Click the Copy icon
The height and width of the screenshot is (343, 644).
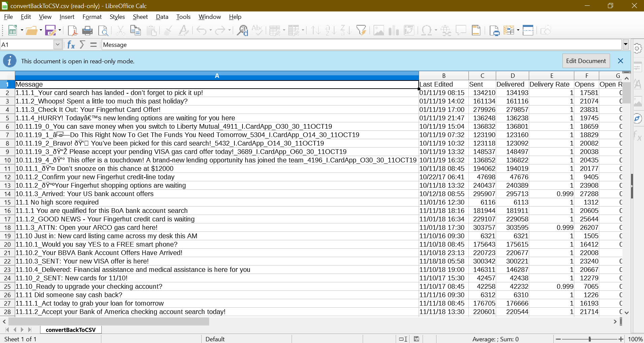[135, 31]
